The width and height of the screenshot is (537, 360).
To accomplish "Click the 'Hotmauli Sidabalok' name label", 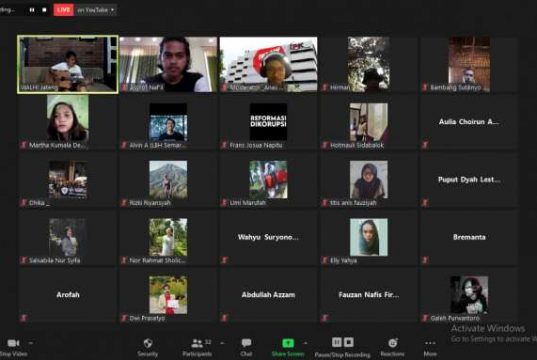I will click(x=357, y=145).
